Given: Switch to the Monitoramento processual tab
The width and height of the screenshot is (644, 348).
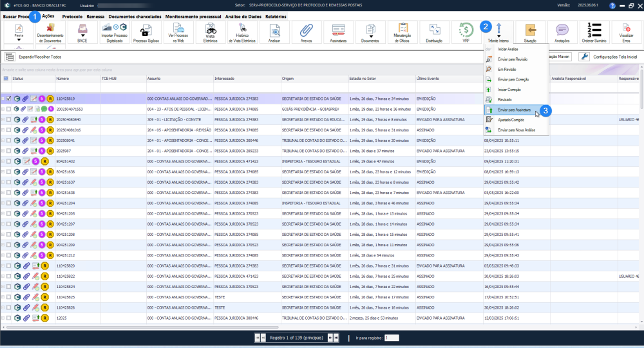Looking at the screenshot, I should [193, 17].
